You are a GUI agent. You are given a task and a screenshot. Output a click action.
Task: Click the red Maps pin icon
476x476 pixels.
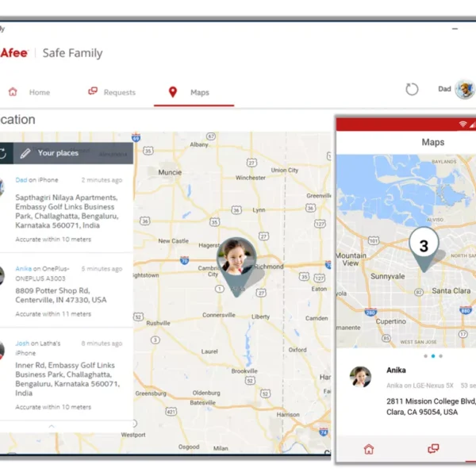click(173, 92)
